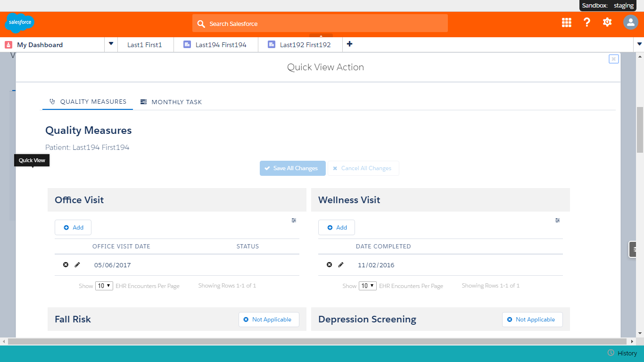Screen dimensions: 644x362
Task: Open the Setup gear icon
Action: pyautogui.click(x=607, y=22)
